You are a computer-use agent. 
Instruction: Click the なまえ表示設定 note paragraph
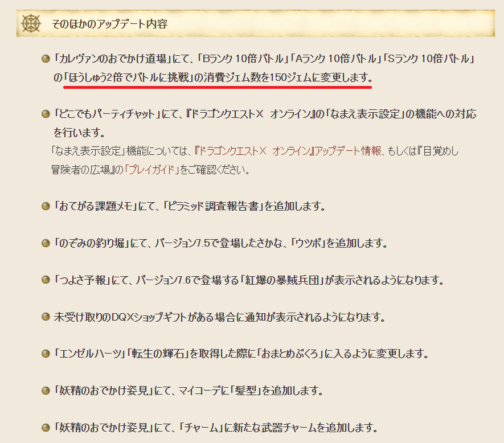tap(255, 160)
